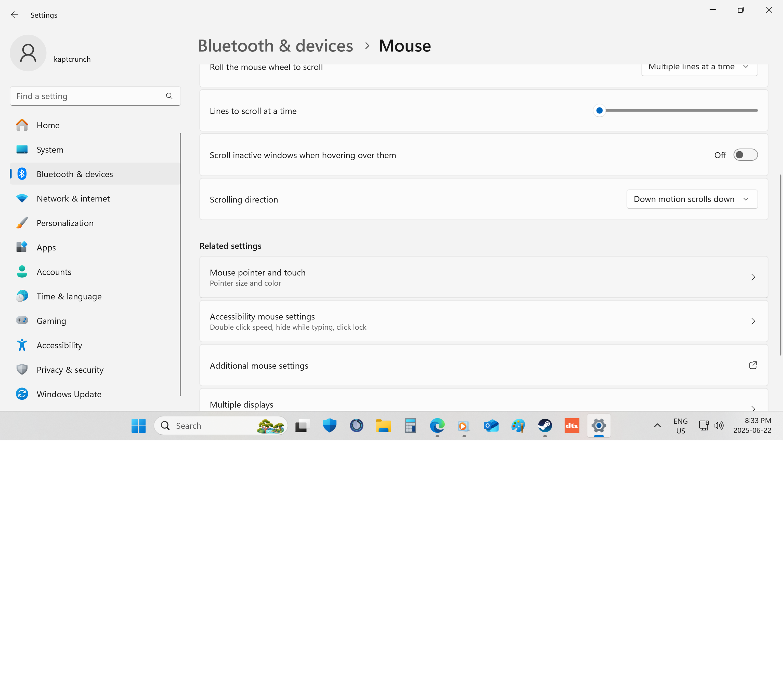Open File Explorer from the taskbar
This screenshot has height=700, width=783.
[383, 425]
